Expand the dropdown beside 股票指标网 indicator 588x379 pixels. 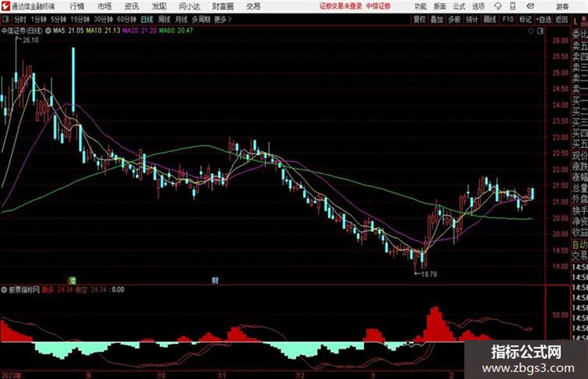[x=4, y=289]
